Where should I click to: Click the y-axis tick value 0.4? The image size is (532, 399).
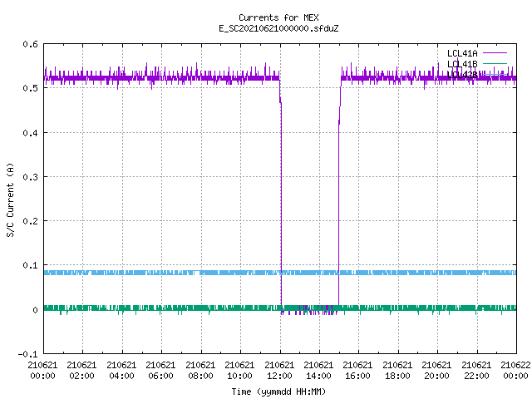click(30, 133)
